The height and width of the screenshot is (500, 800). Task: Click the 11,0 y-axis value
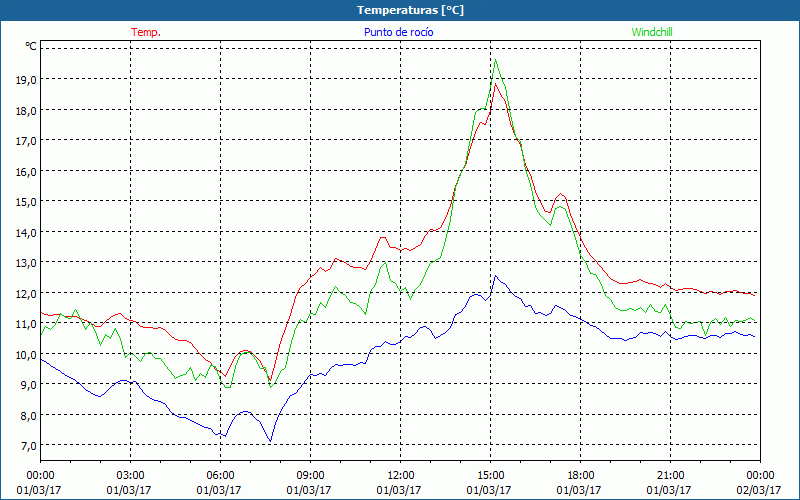26,323
